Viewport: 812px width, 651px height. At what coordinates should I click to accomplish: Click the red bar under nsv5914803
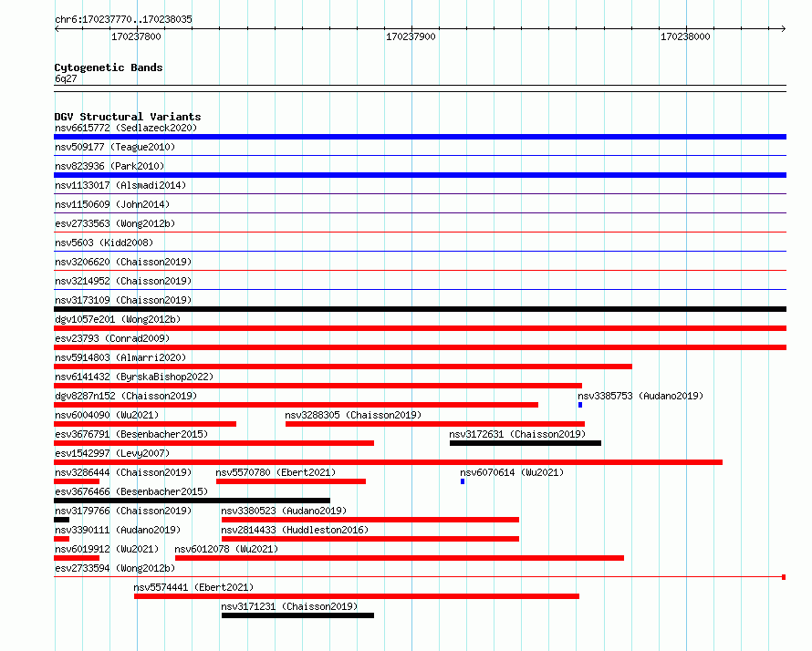click(343, 367)
